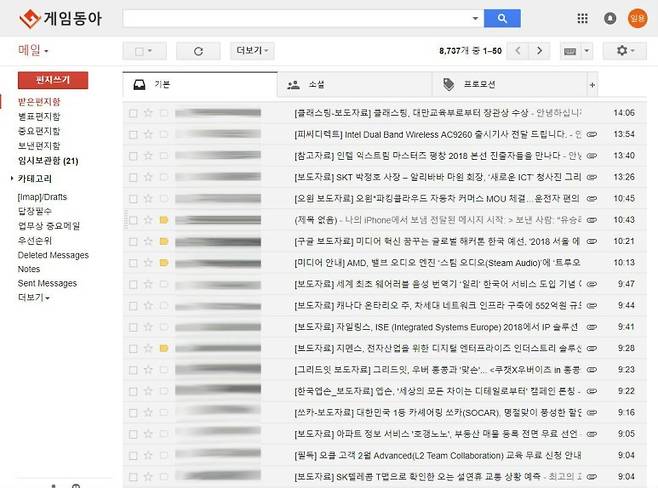This screenshot has width=658, height=488.
Task: Open the 업무상 중요메일 label
Action: pos(49,226)
